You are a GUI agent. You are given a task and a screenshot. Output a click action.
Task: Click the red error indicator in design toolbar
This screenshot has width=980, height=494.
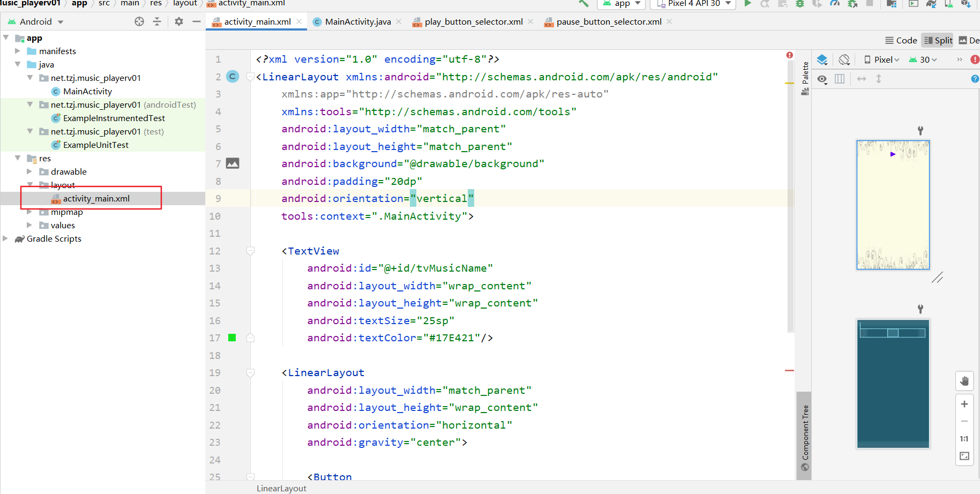pos(975,59)
